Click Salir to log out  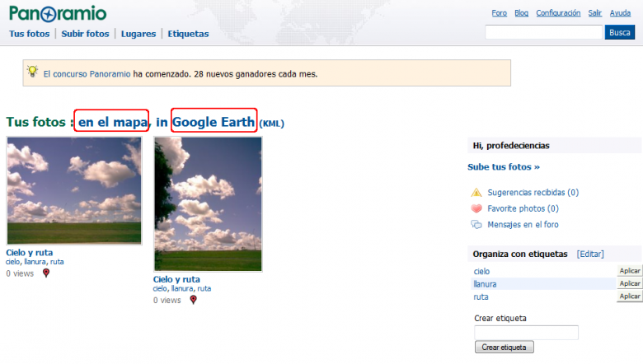[x=594, y=12]
